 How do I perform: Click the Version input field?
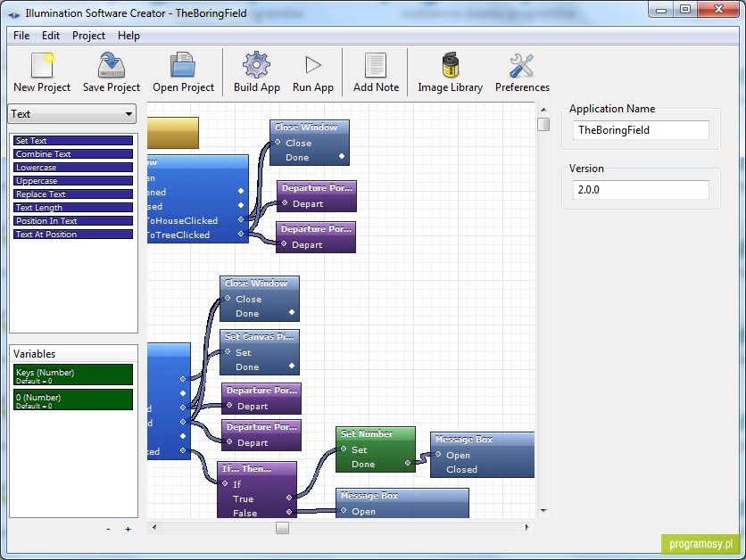pyautogui.click(x=641, y=190)
